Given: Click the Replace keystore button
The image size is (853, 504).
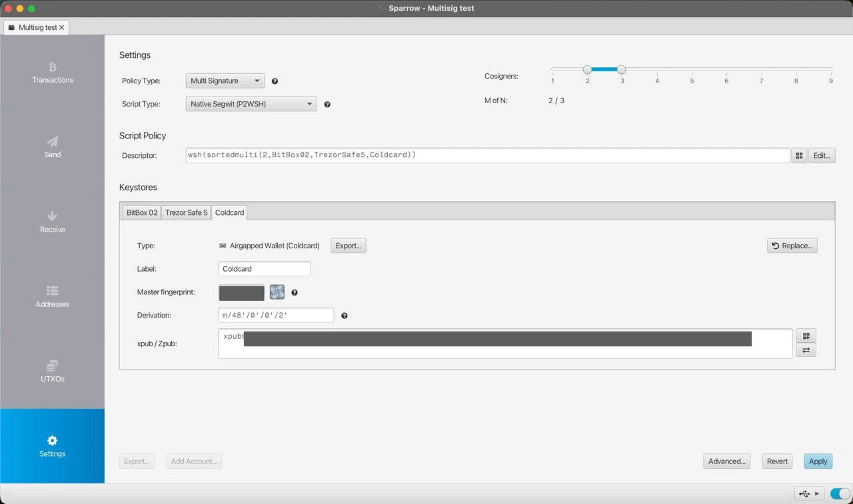Looking at the screenshot, I should [x=792, y=245].
